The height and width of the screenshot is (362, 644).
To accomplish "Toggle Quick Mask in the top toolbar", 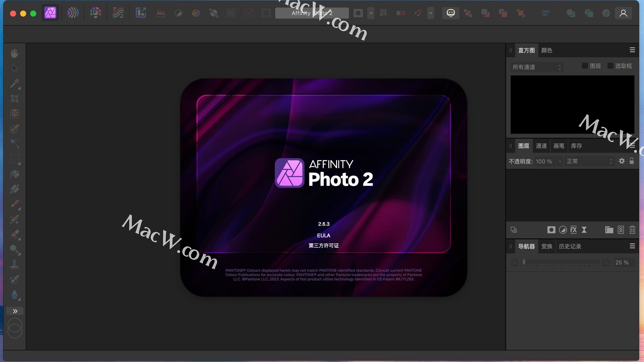I will pos(358,13).
